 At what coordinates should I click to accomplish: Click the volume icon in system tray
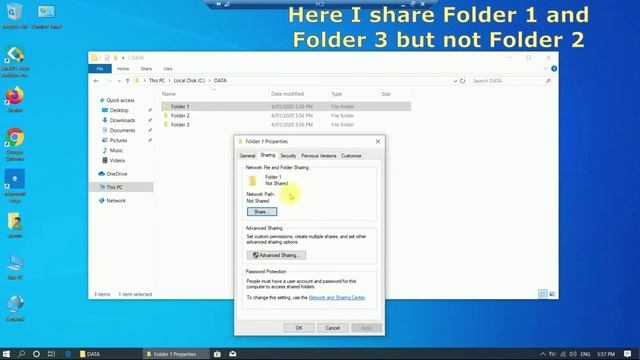click(573, 354)
